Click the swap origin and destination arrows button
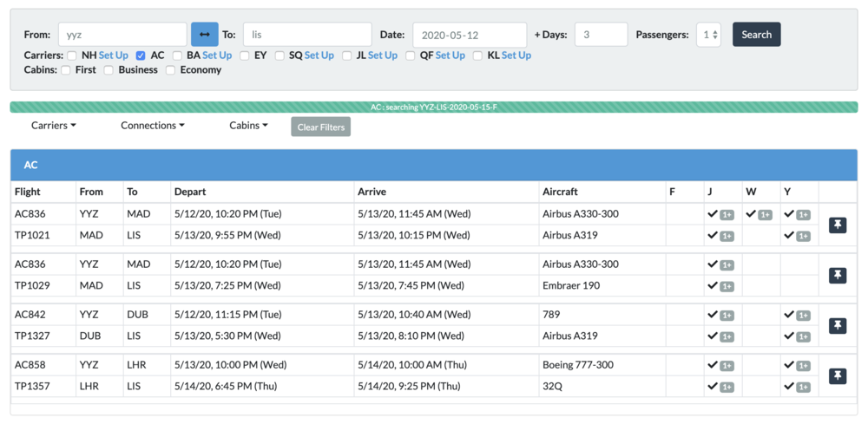Image resolution: width=868 pixels, height=424 pixels. (204, 35)
